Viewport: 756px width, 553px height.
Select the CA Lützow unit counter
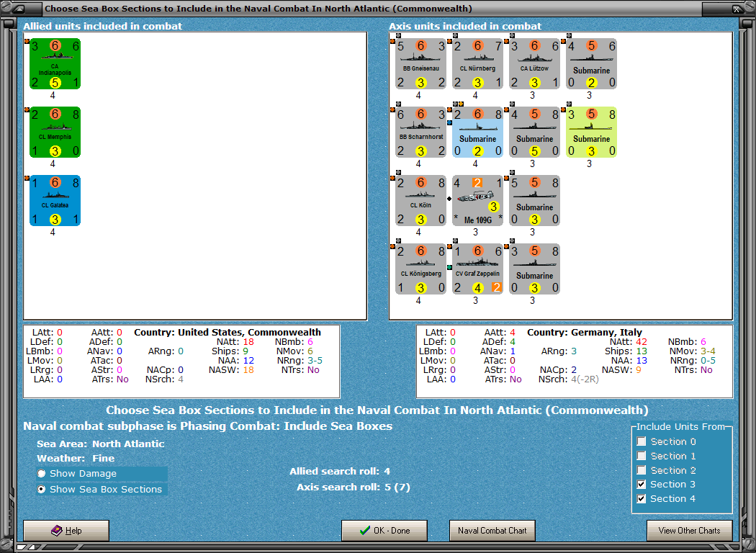pos(535,63)
